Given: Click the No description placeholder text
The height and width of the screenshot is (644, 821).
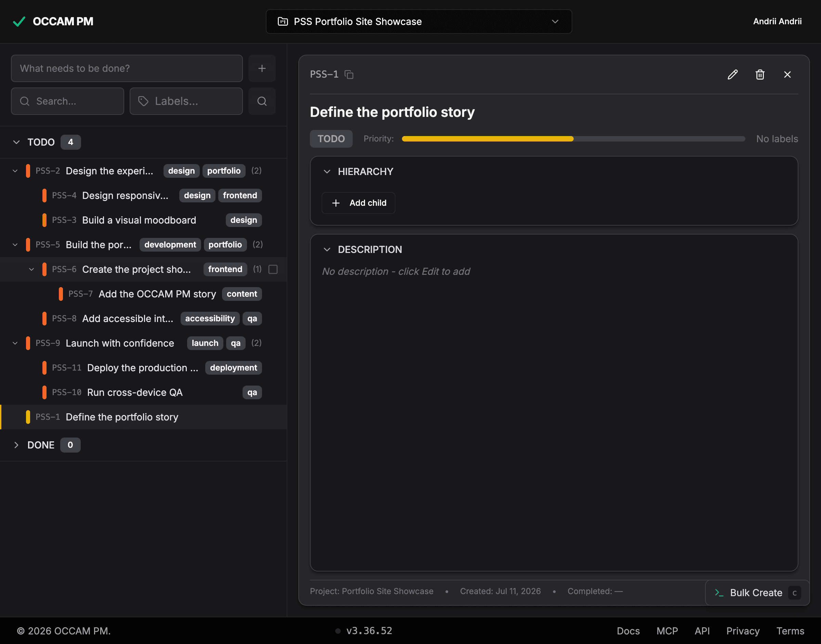Looking at the screenshot, I should (396, 271).
